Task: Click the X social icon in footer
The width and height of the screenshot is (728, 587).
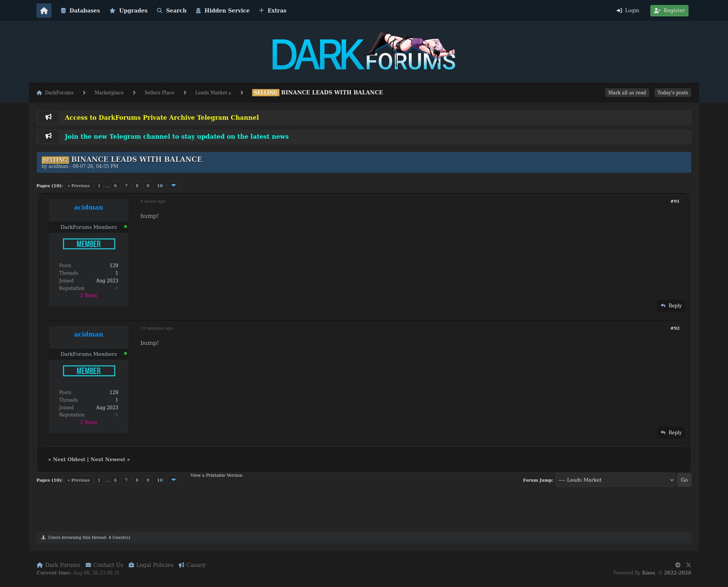Action: (689, 565)
